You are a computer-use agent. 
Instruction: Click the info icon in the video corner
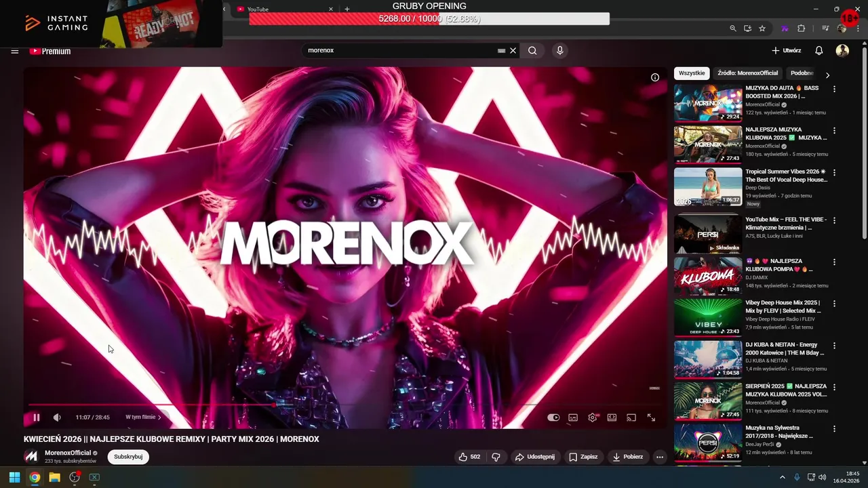[x=655, y=77]
